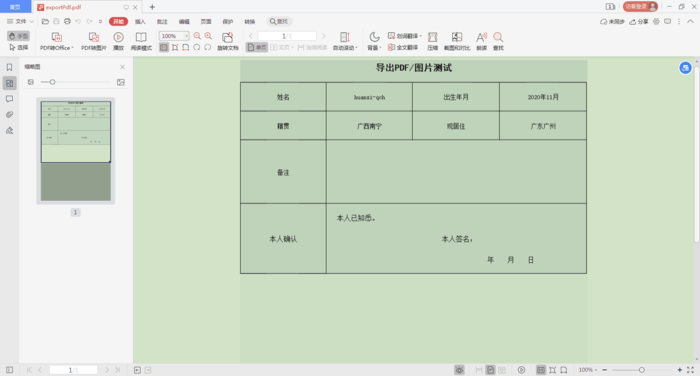
Task: Switch to the 保护 ribbon tab
Action: click(228, 21)
